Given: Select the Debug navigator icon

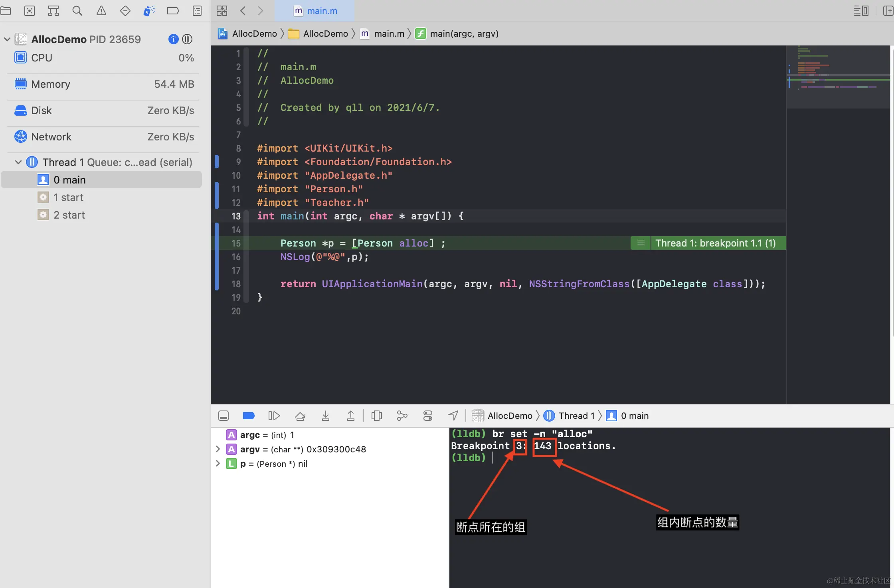Looking at the screenshot, I should [149, 11].
